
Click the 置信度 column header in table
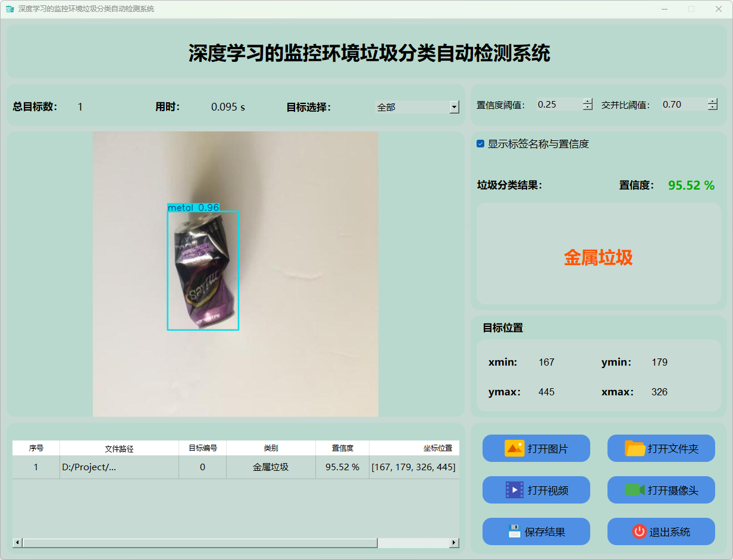pos(343,448)
